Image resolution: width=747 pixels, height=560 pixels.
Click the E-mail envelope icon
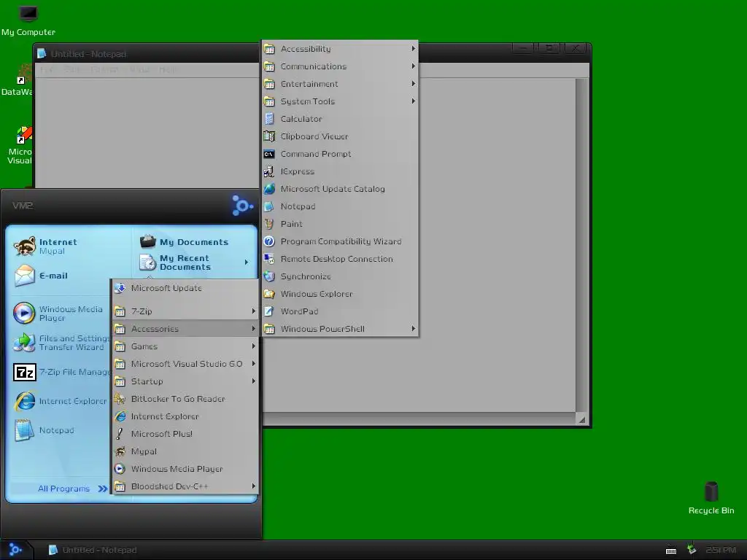(24, 276)
